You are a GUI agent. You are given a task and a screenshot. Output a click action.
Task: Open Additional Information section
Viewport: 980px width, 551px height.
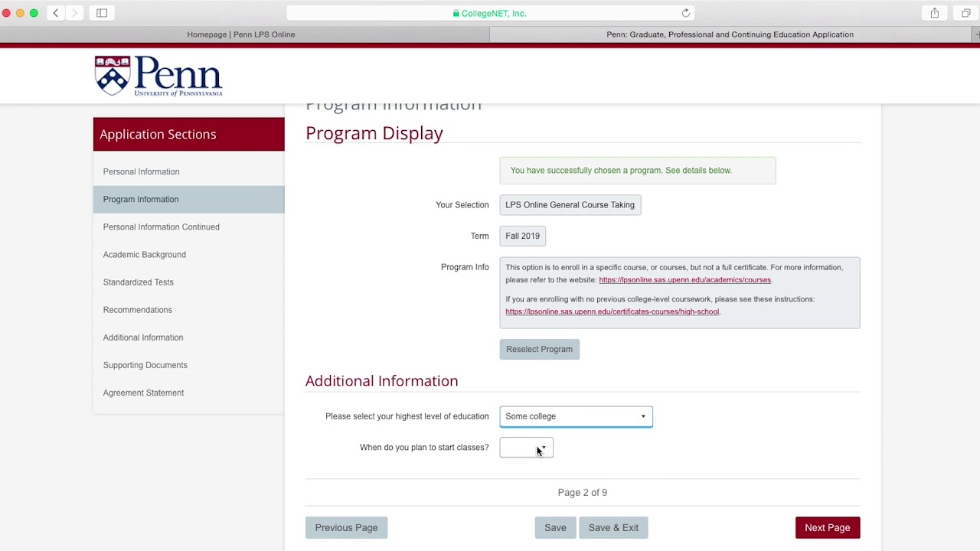coord(189,337)
